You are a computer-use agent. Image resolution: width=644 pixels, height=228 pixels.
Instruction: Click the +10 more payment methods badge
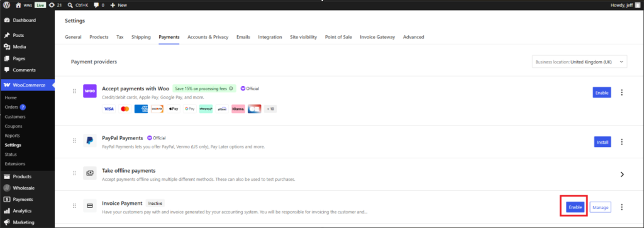pyautogui.click(x=270, y=109)
